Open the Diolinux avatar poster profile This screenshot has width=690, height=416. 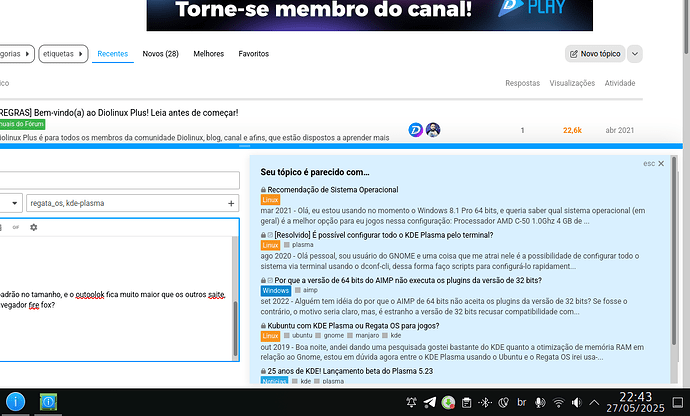pos(415,130)
